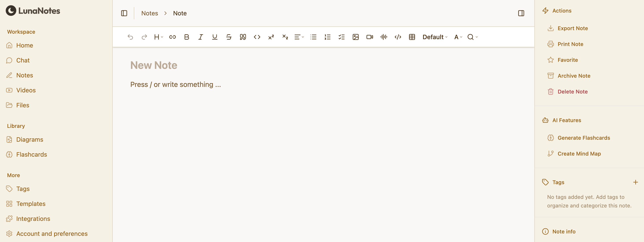
Task: Toggle bold formatting
Action: click(186, 37)
